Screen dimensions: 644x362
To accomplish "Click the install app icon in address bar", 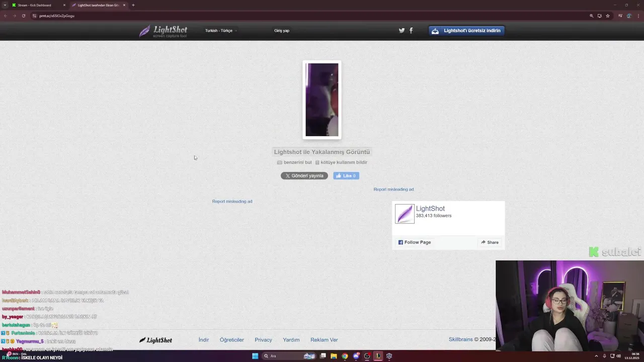I will point(599,16).
